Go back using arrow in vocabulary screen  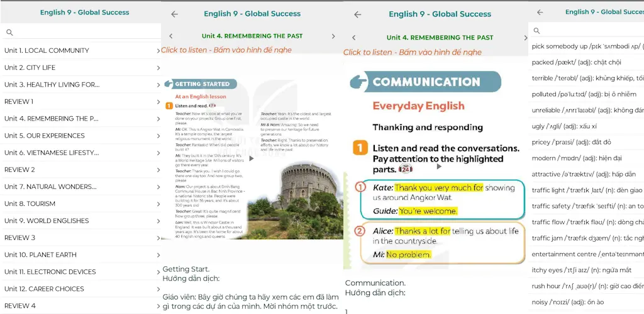(540, 13)
